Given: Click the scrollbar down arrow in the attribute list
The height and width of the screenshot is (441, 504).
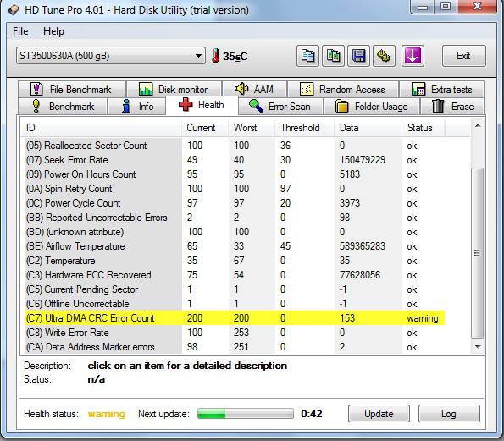Looking at the screenshot, I should (478, 347).
